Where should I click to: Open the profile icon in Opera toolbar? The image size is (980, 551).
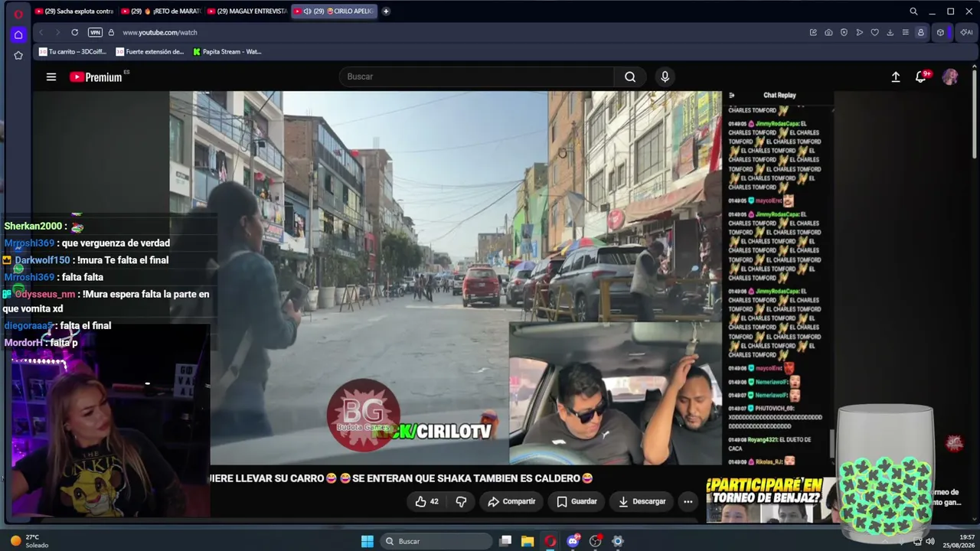(x=921, y=32)
